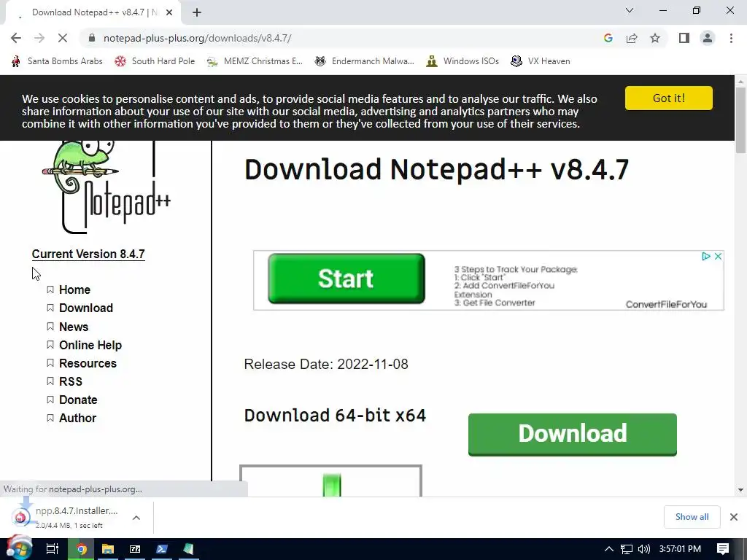747x560 pixels.
Task: Open Author in sidebar
Action: point(77,418)
